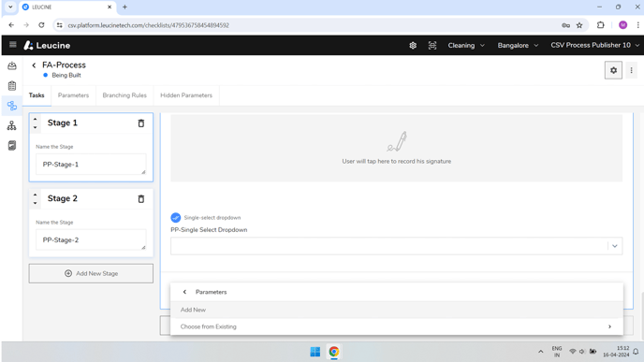Click the Stage 2 heading
This screenshot has width=644, height=362.
63,198
